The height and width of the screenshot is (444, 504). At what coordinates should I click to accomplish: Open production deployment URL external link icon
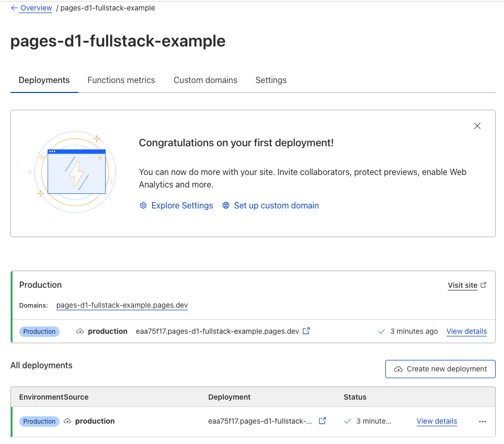(306, 331)
